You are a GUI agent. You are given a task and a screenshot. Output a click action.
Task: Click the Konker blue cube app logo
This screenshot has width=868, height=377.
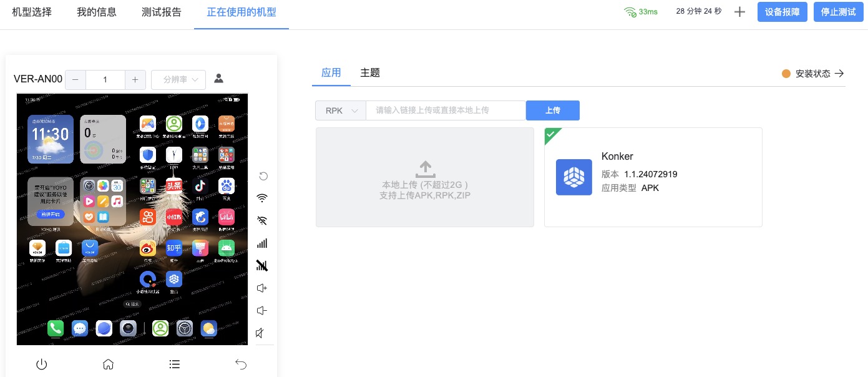tap(574, 177)
